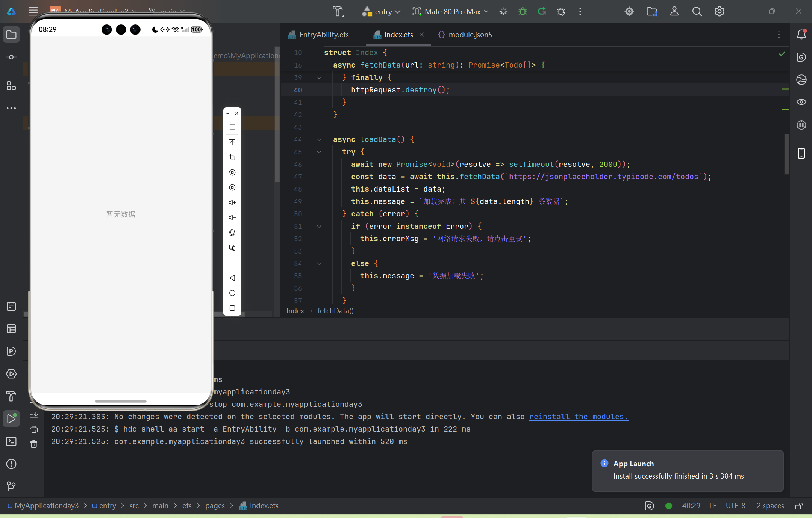Collapse the loadData function fold arrow
The height and width of the screenshot is (518, 812).
(319, 139)
